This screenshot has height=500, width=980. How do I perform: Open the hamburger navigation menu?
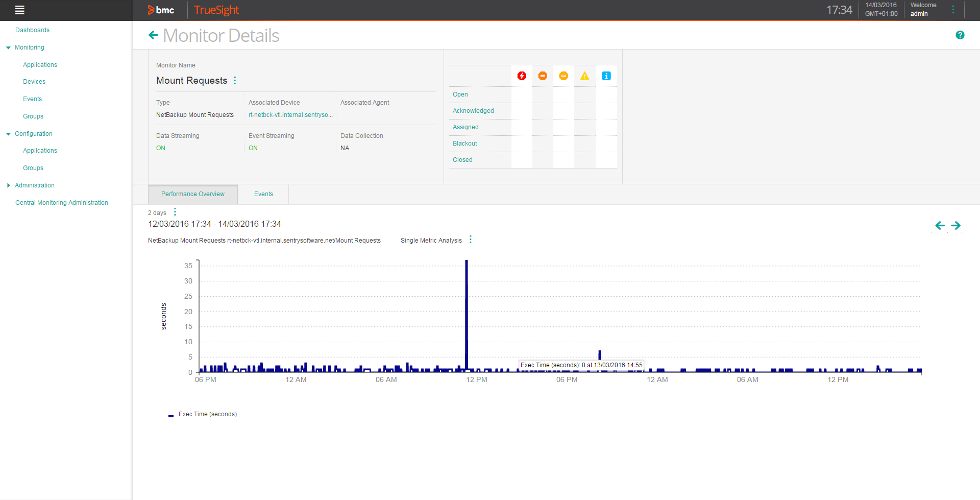point(20,10)
